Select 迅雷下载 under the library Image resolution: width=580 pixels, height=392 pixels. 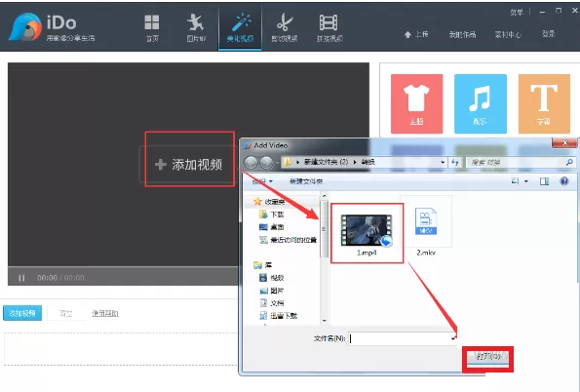279,316
